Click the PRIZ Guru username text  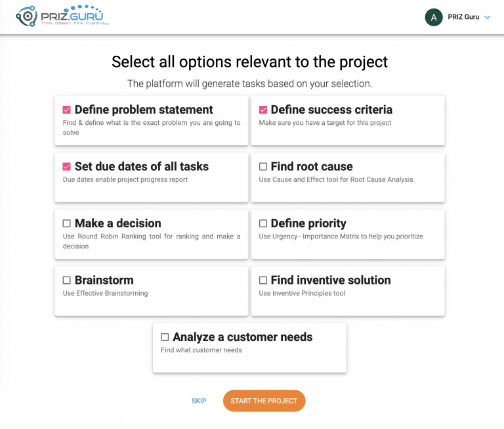[x=463, y=18]
